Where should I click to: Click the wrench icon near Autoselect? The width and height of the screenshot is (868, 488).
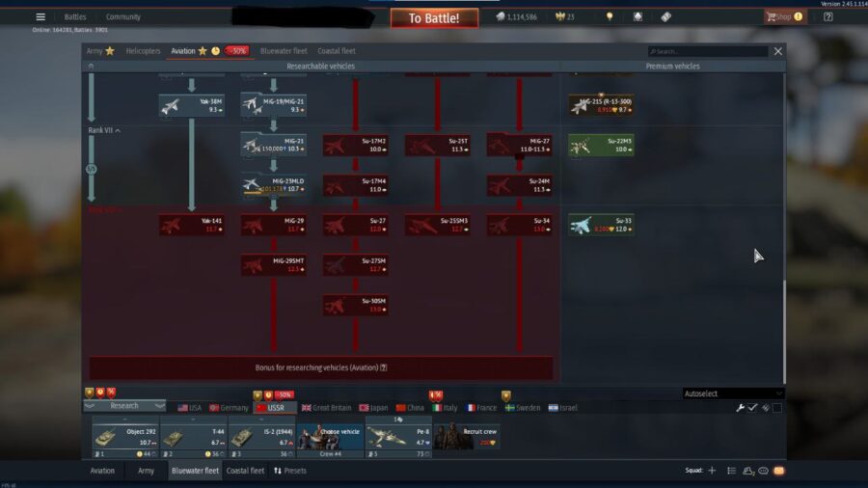(741, 408)
